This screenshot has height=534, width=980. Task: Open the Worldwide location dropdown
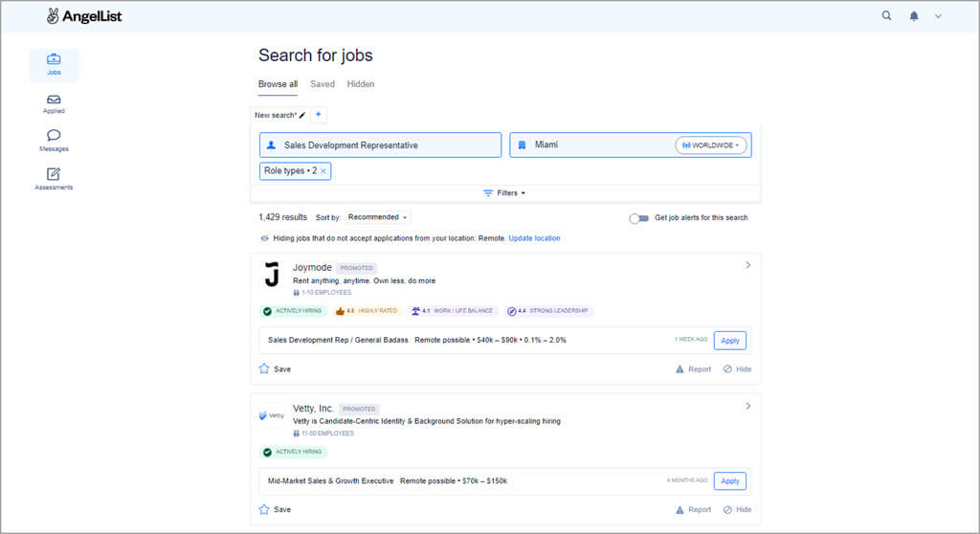(x=710, y=145)
